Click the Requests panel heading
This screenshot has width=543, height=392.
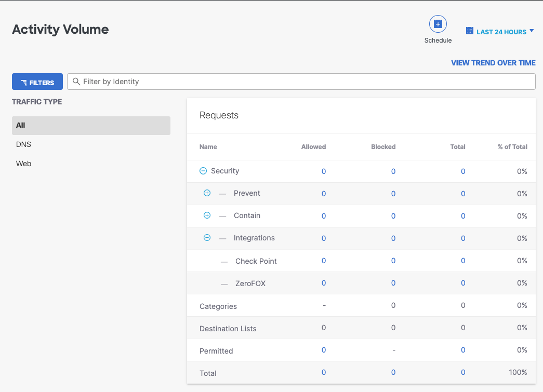point(219,115)
